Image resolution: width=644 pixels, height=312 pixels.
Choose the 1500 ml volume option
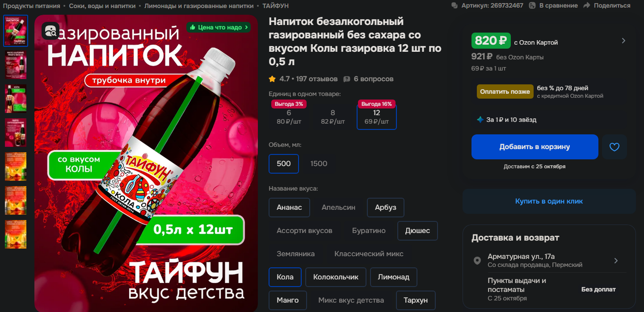[x=319, y=163]
